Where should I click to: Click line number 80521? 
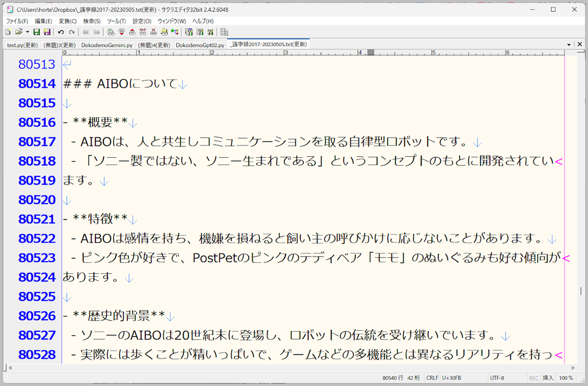(x=37, y=219)
